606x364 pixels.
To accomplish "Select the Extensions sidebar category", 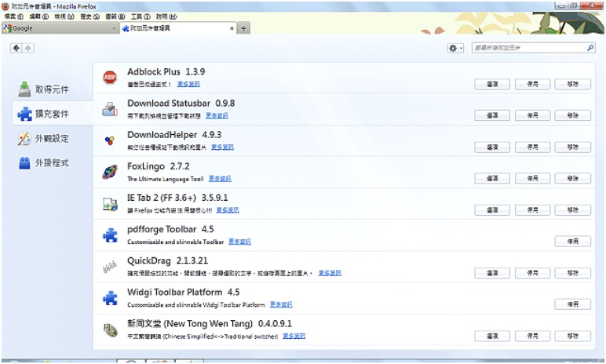I will coord(53,114).
